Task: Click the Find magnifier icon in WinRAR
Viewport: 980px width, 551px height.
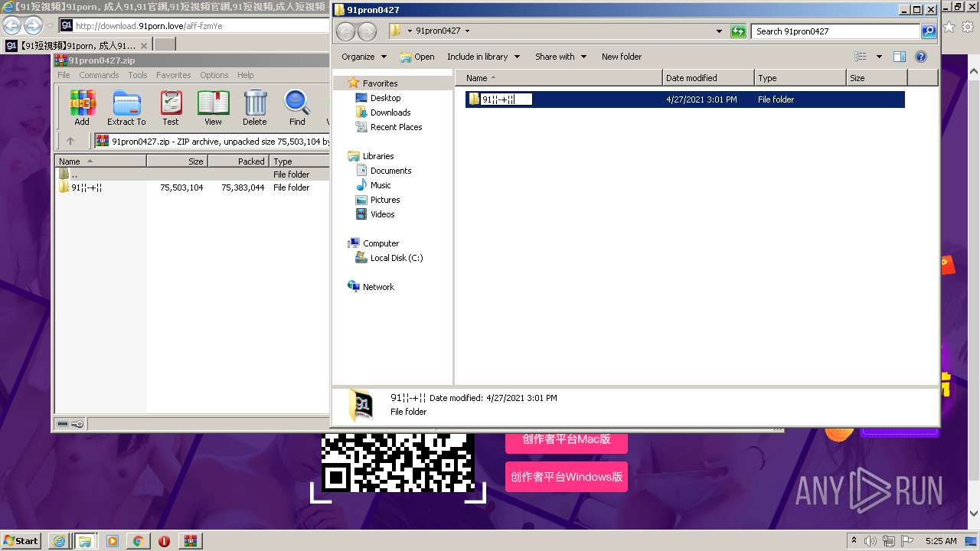Action: tap(297, 107)
